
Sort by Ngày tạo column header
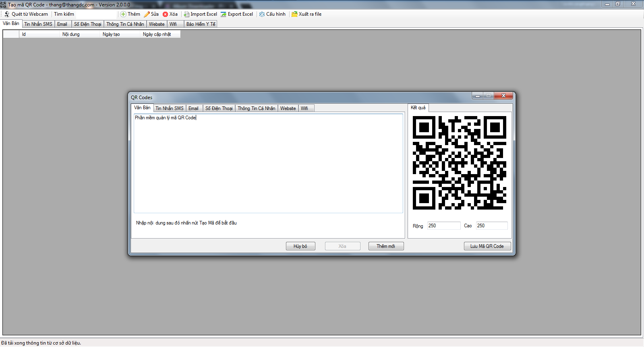coord(120,34)
